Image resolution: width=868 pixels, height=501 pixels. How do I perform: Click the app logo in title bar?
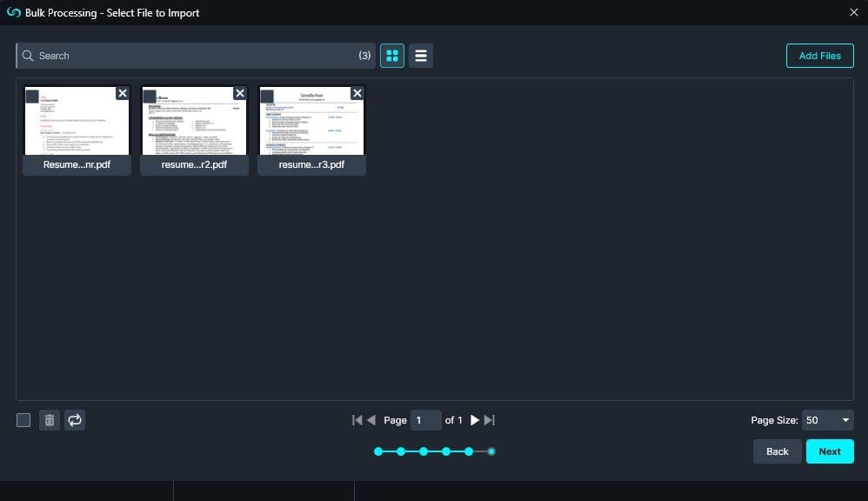tap(12, 12)
